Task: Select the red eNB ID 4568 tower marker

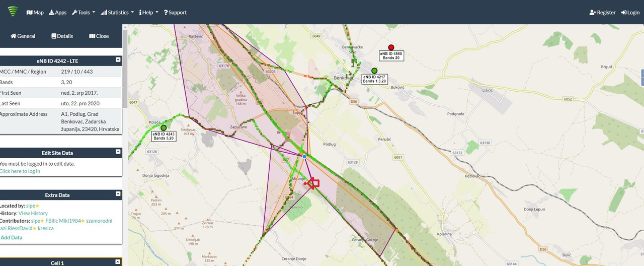Action: pyautogui.click(x=391, y=47)
